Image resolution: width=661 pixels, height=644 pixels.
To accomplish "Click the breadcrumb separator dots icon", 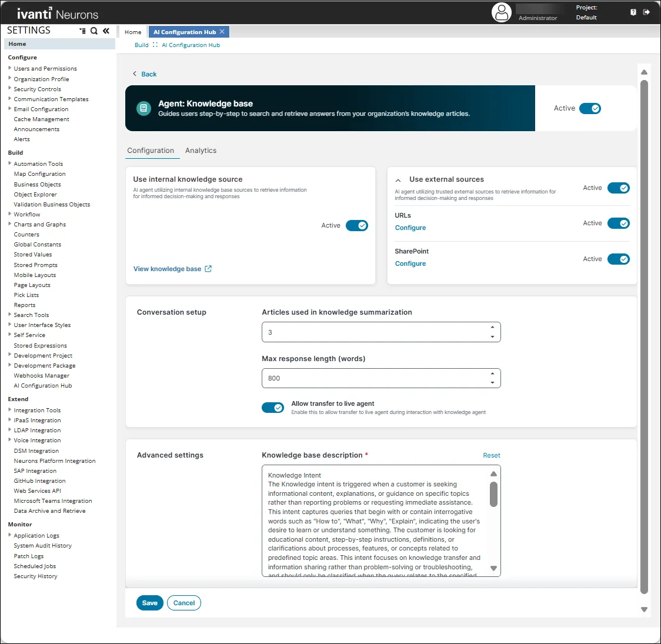I will pyautogui.click(x=155, y=45).
